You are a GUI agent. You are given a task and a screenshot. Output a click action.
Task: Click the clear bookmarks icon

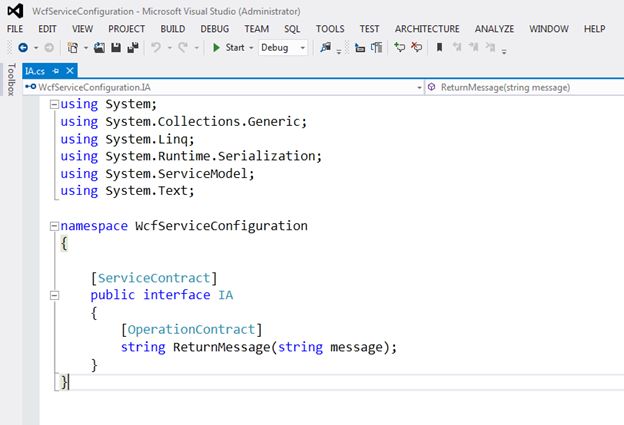pyautogui.click(x=490, y=48)
